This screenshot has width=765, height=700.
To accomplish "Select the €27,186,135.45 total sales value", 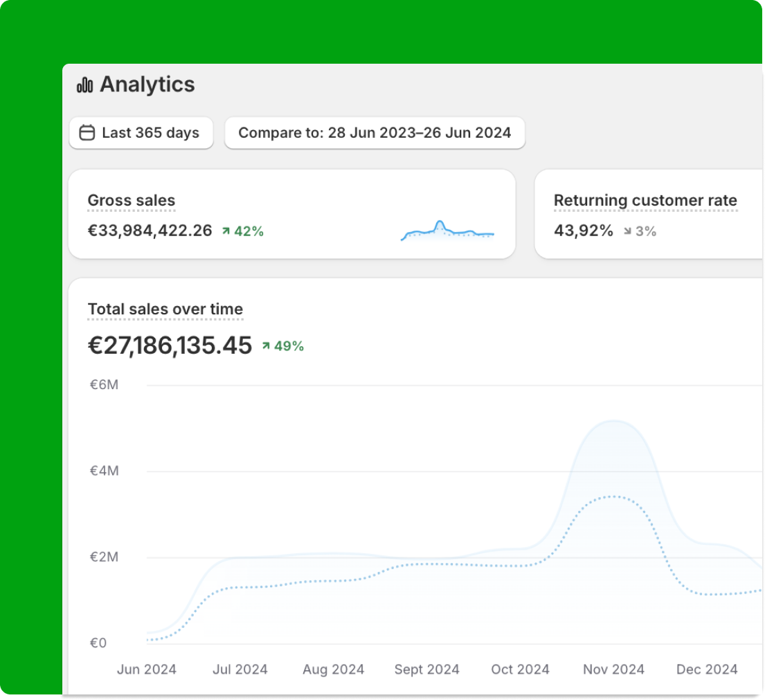I will (170, 345).
